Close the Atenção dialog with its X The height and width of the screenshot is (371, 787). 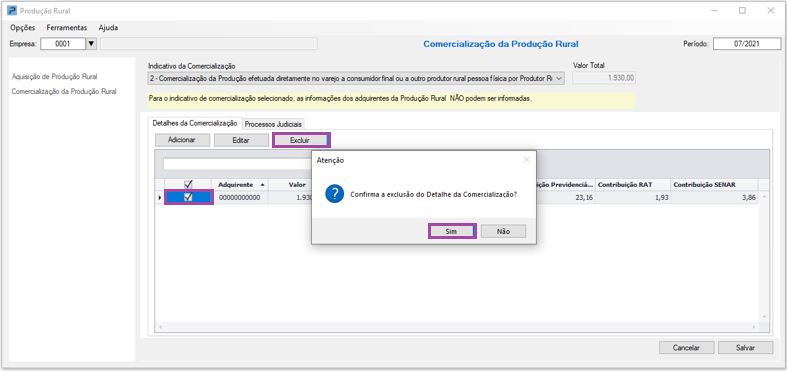pyautogui.click(x=526, y=160)
